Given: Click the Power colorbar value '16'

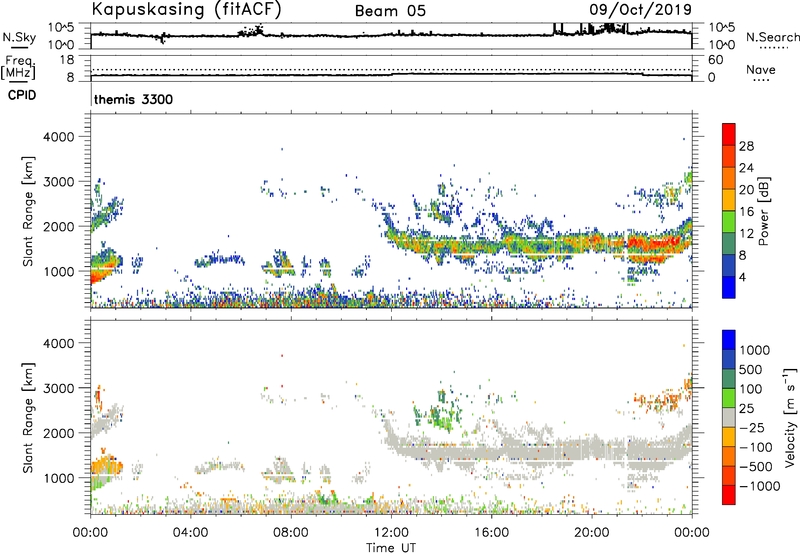Looking at the screenshot, I should coord(746,212).
